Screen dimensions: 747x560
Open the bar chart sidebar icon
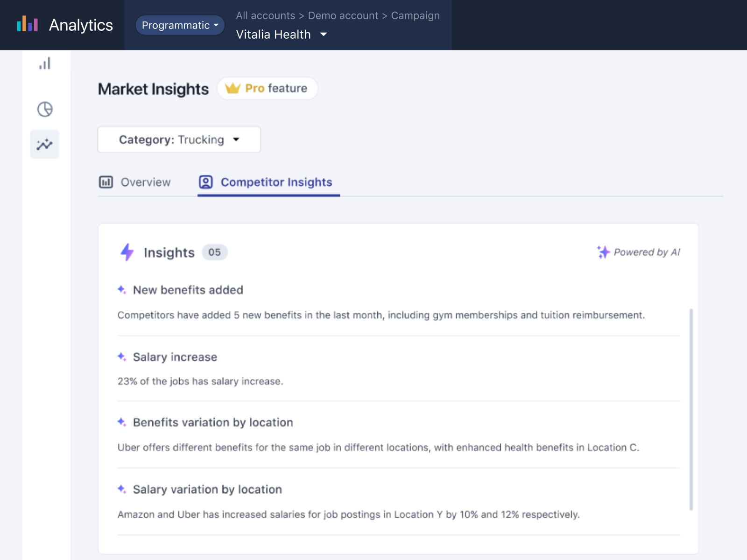(x=45, y=63)
